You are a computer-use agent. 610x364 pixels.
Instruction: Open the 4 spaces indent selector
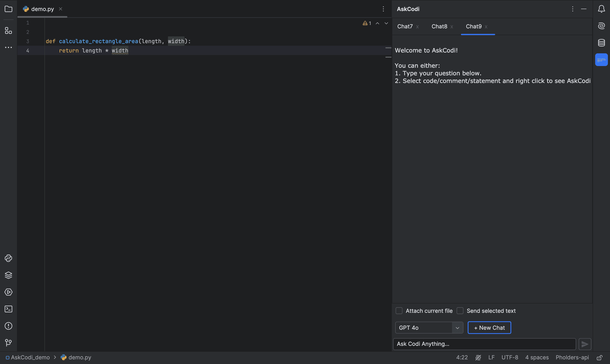tap(537, 357)
